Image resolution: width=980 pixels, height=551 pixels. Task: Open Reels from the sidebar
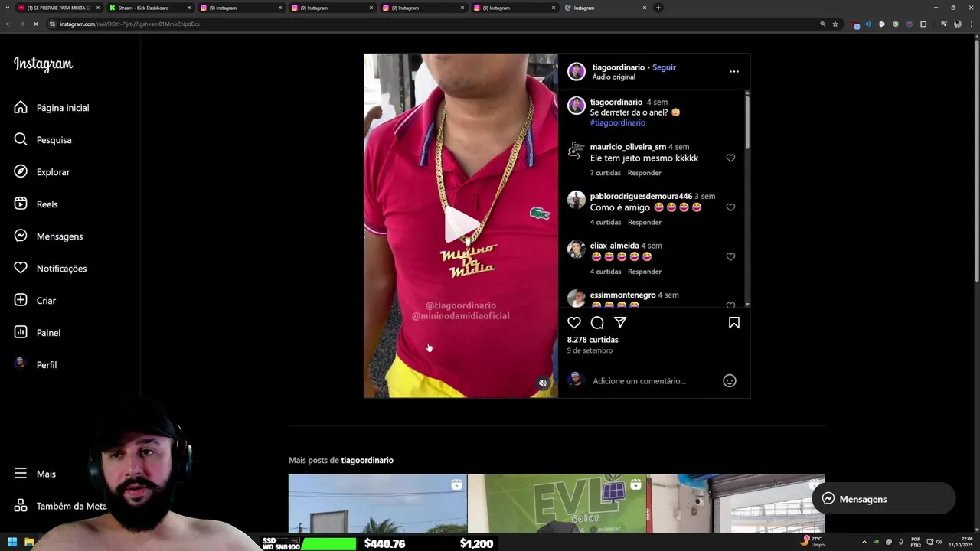(x=36, y=204)
